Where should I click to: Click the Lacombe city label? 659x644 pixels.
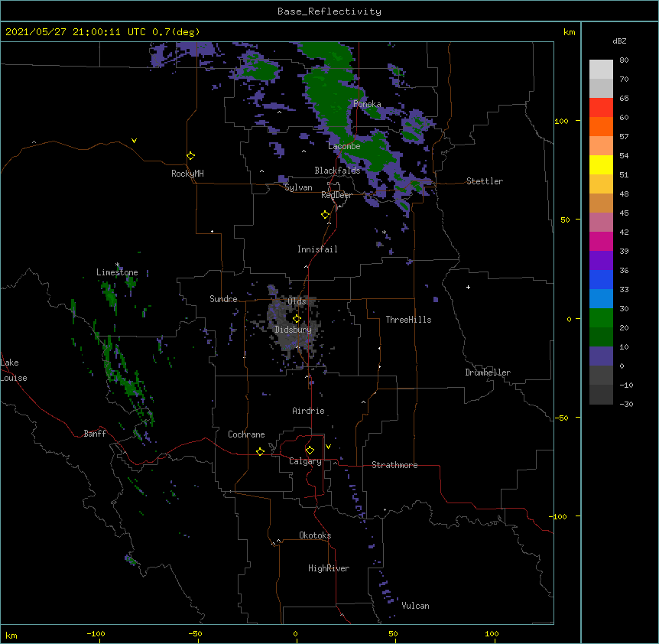(x=344, y=146)
